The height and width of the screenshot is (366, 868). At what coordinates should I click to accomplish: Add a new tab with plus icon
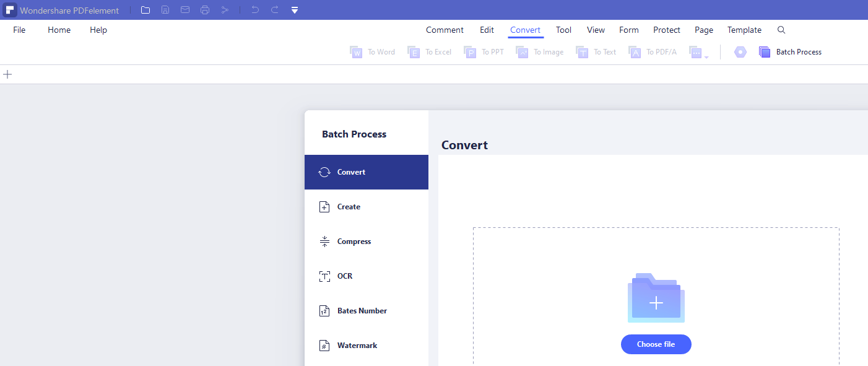[7, 74]
